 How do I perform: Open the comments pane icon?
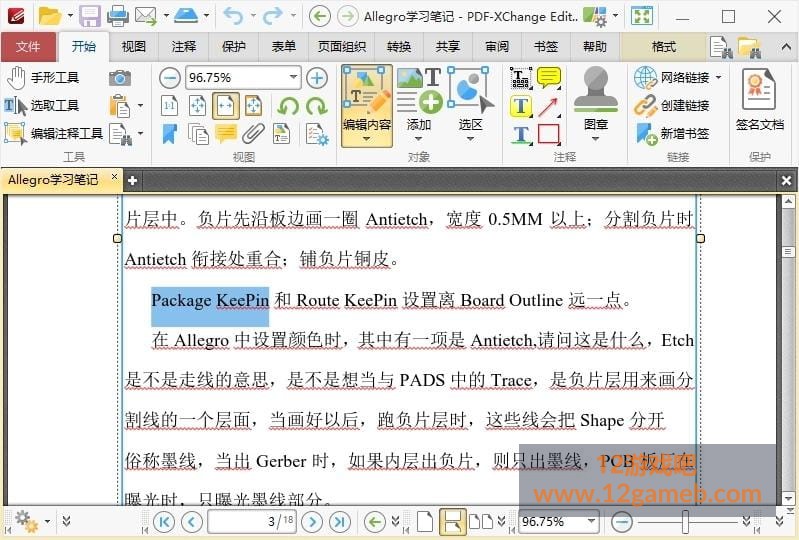(x=226, y=134)
